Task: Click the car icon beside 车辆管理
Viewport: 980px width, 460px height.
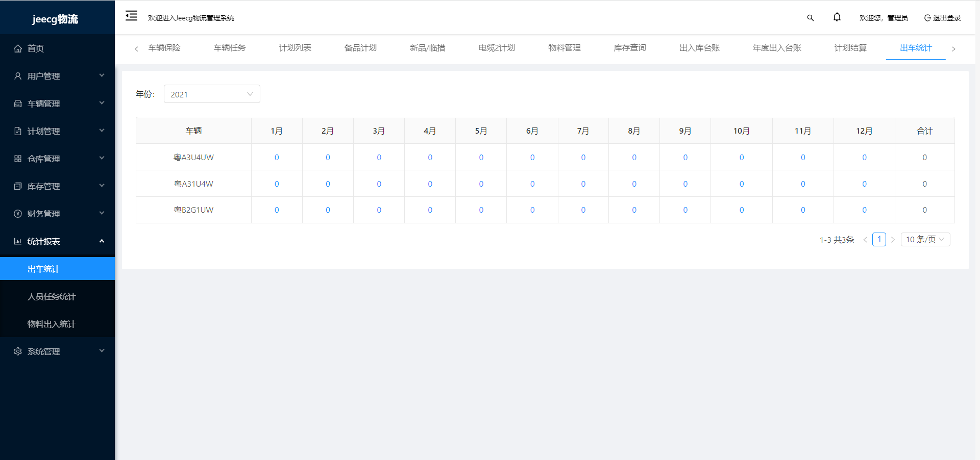Action: coord(18,104)
